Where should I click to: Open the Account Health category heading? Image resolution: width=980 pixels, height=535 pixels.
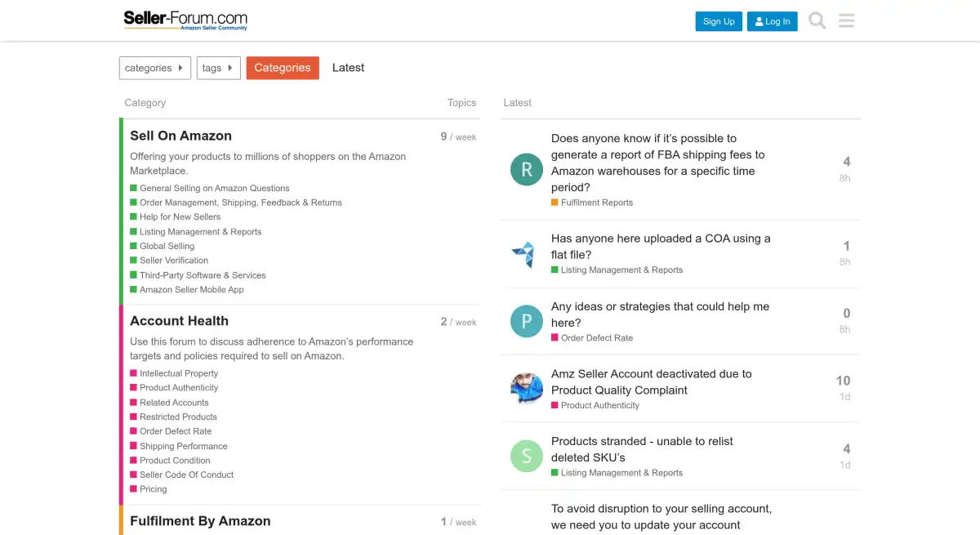tap(179, 321)
